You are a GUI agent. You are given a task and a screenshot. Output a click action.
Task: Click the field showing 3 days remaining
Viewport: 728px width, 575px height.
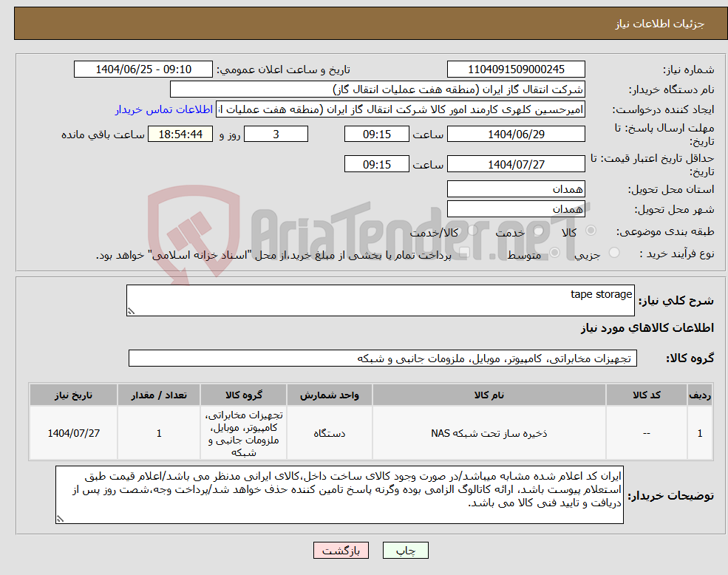click(x=276, y=134)
